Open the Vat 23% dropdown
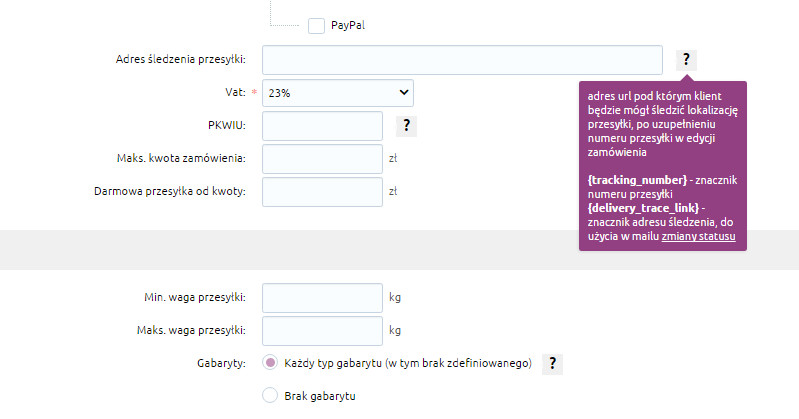 pos(338,93)
